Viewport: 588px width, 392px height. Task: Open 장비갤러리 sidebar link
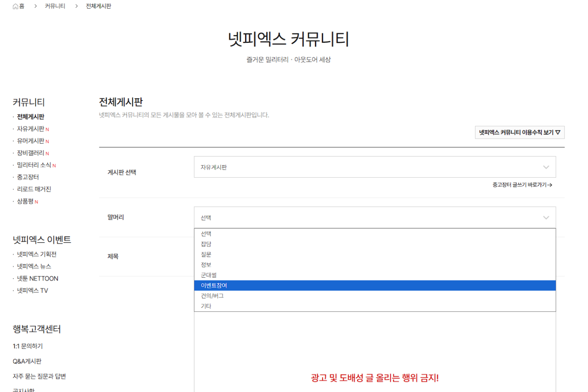pos(30,153)
